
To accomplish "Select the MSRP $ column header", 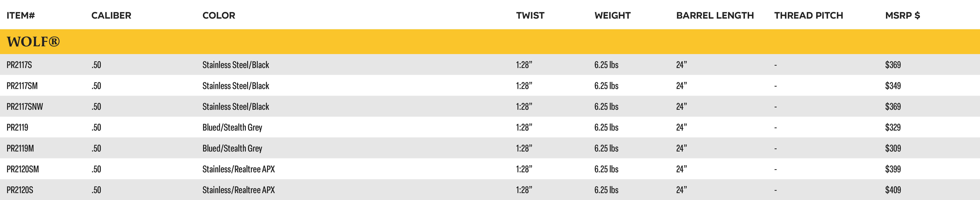I will coord(902,16).
